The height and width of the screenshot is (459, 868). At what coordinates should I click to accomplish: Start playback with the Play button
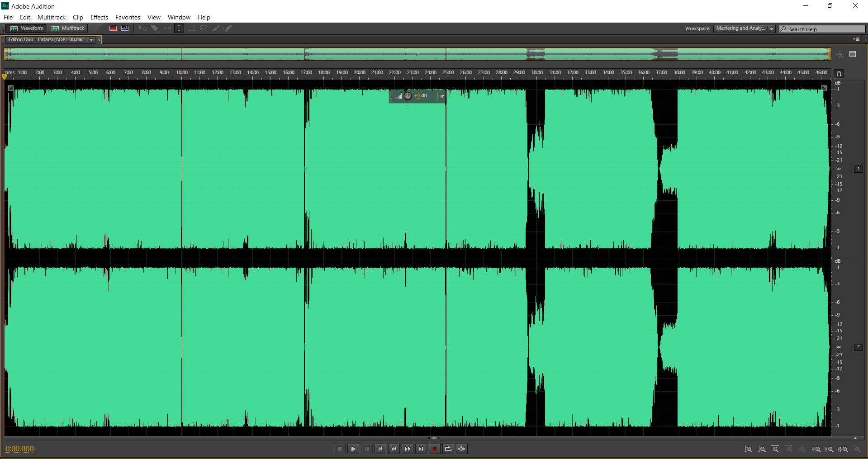pos(353,449)
